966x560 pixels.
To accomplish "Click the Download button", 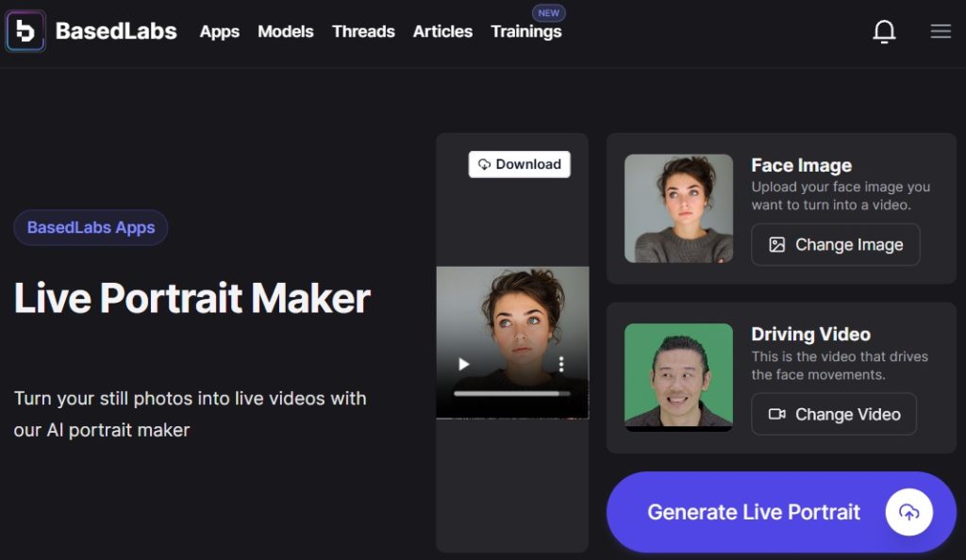I will click(520, 164).
